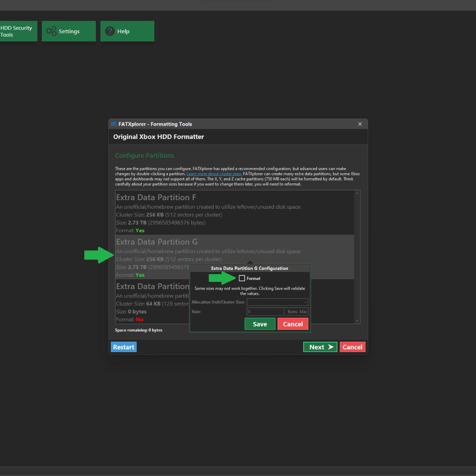Close the Formatting Tools dialog
476x476 pixels.
point(360,124)
